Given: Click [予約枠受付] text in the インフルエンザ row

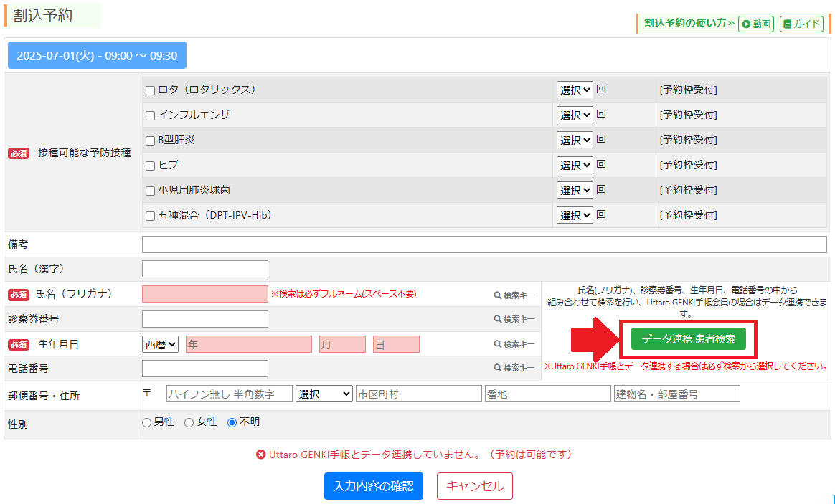Looking at the screenshot, I should pyautogui.click(x=688, y=115).
